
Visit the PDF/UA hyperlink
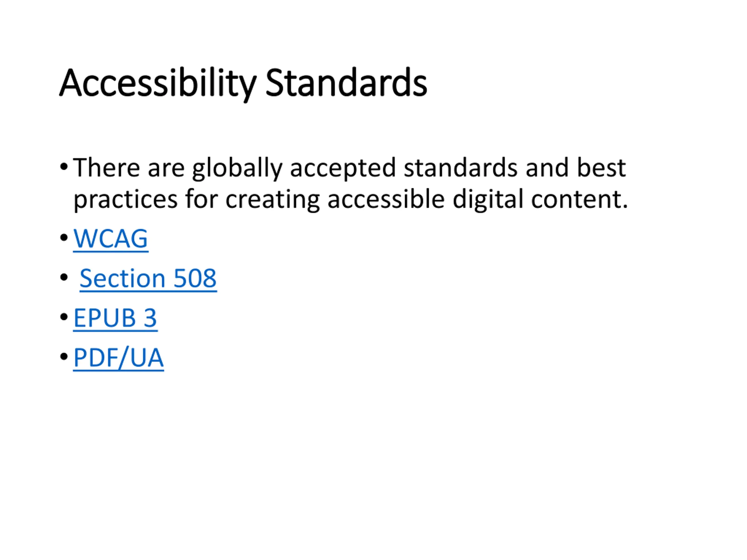click(118, 358)
